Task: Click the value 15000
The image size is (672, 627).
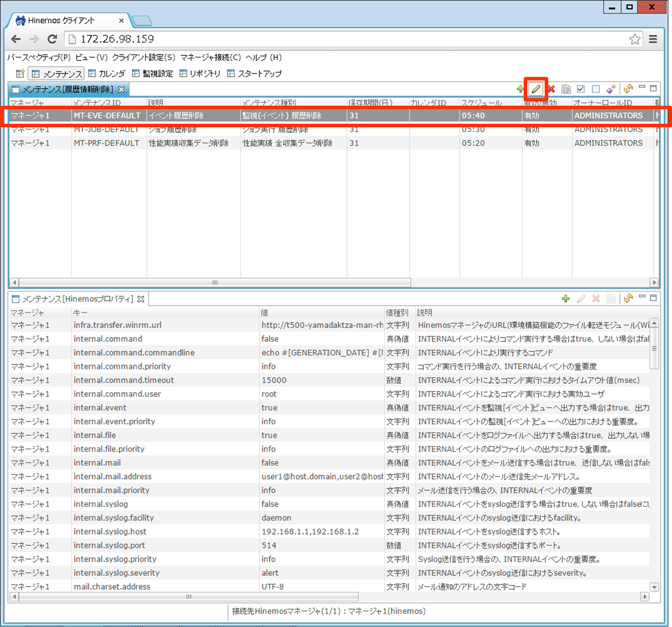Action: 274,380
